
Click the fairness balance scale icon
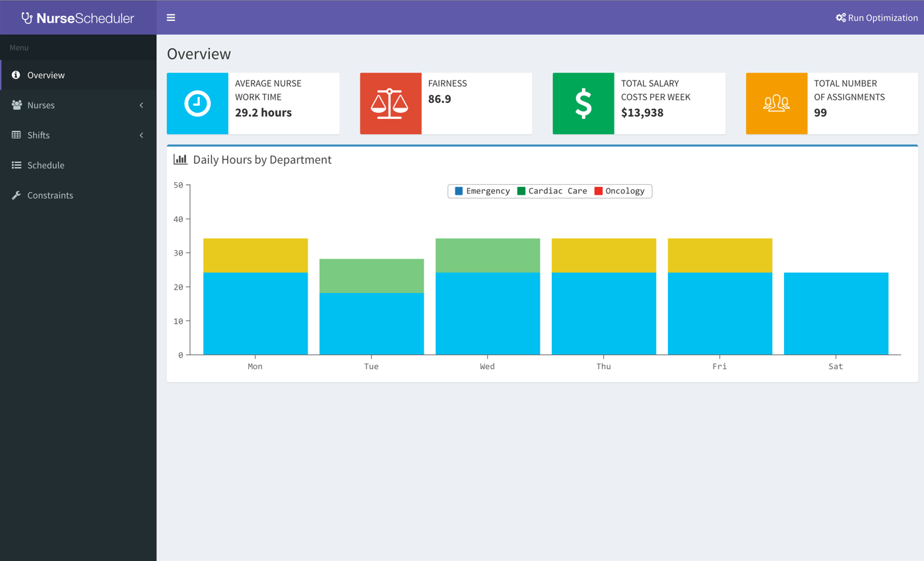[x=390, y=104]
